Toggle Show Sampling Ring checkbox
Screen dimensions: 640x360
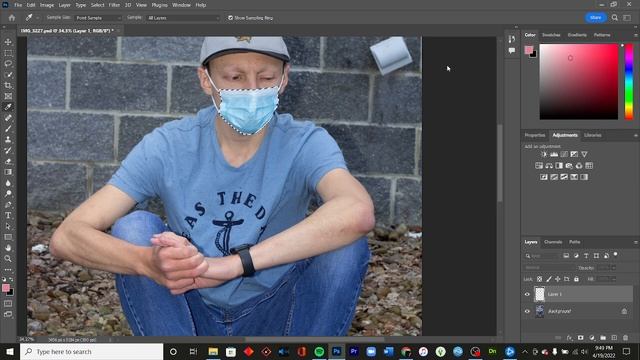click(x=231, y=18)
